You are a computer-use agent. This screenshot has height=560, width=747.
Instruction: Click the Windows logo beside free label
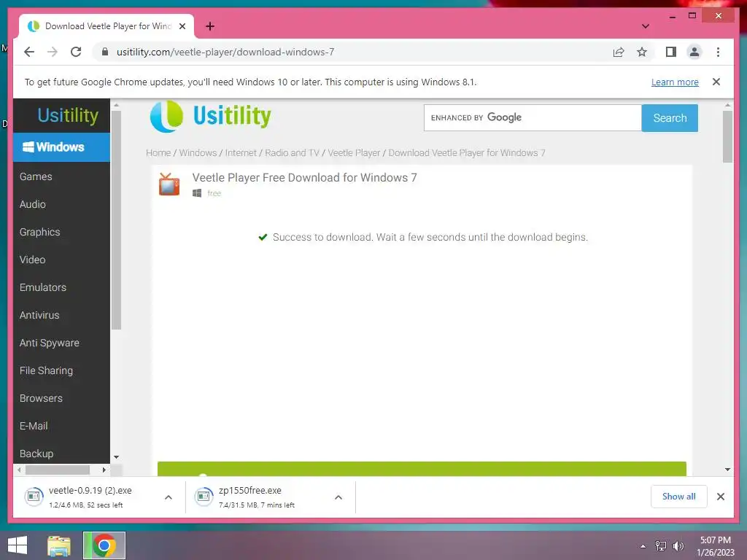point(197,192)
